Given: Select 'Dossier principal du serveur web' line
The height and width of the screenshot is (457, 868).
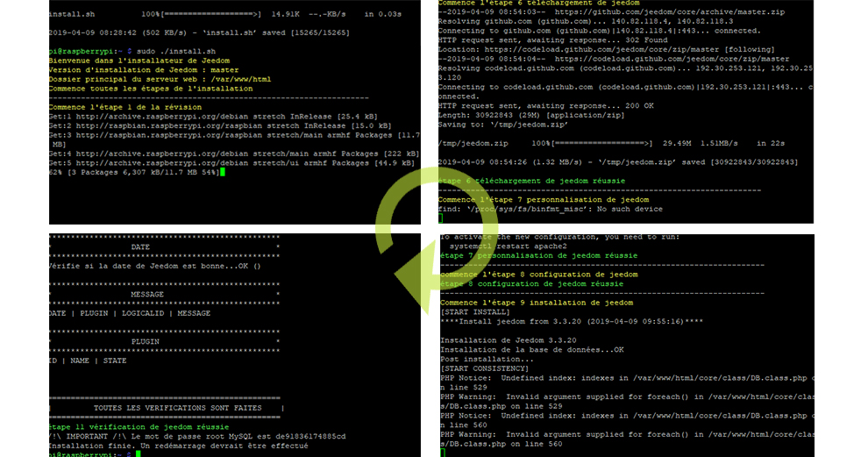Looking at the screenshot, I should pos(160,79).
